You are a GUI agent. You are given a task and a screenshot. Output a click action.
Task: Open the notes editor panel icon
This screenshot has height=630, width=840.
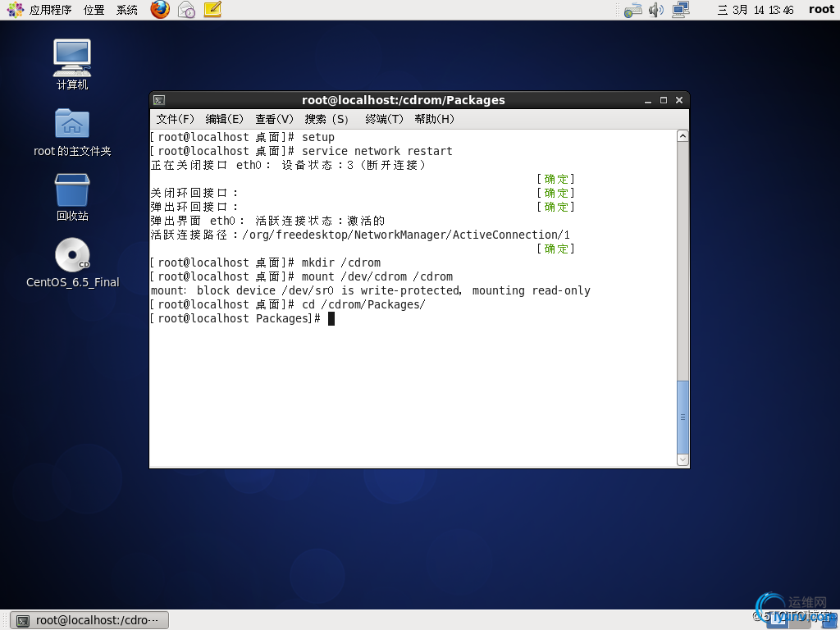(x=212, y=10)
